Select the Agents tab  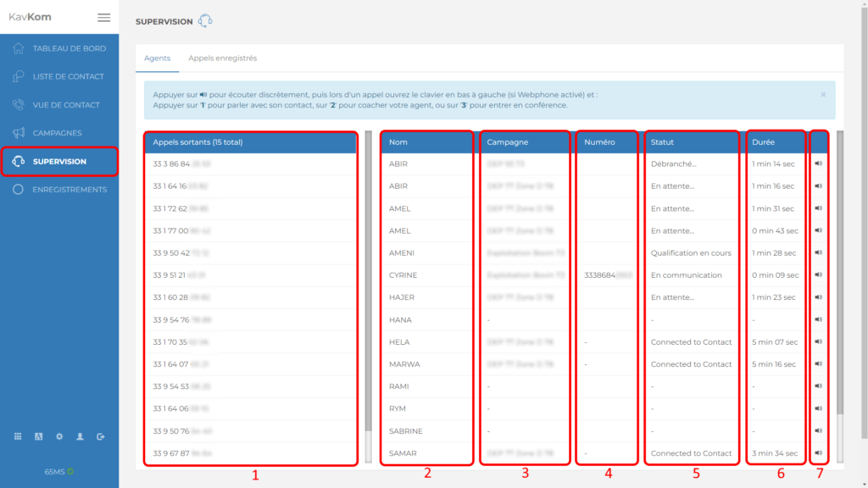pos(157,58)
